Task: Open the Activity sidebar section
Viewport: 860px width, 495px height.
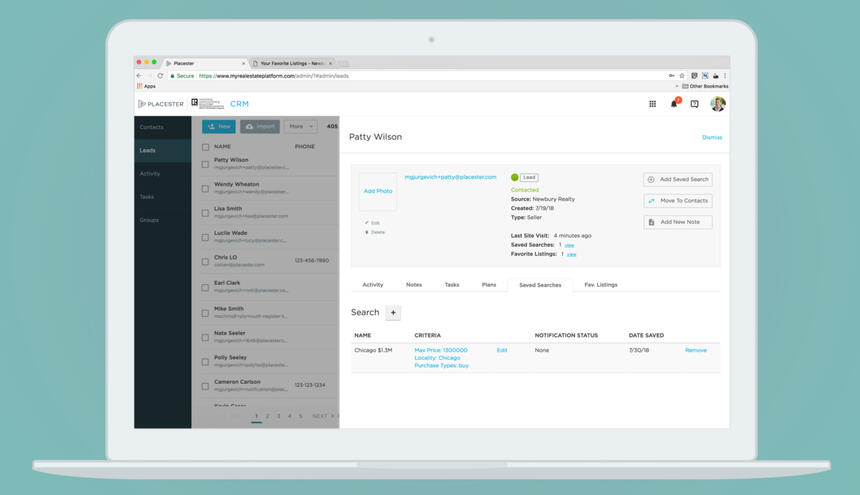Action: [x=162, y=174]
